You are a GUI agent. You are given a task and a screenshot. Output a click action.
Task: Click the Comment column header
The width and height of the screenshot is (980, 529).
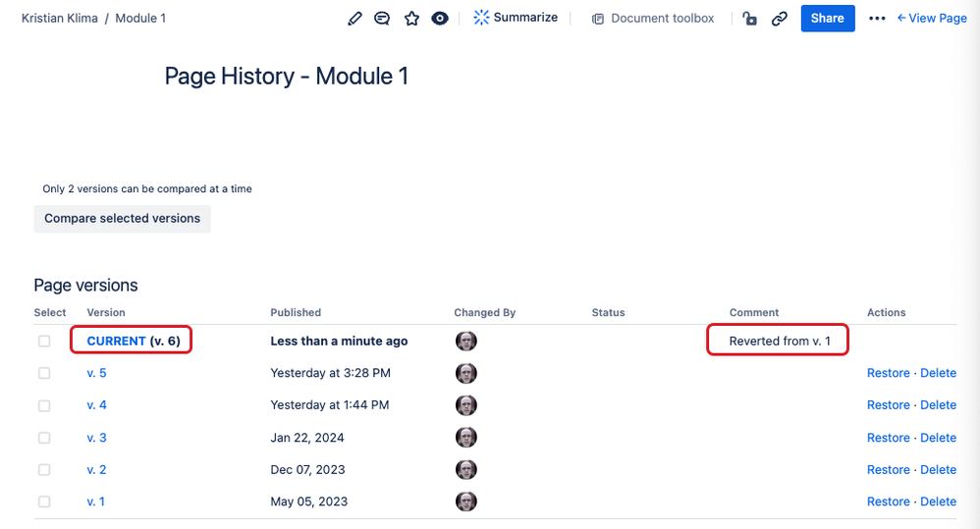tap(754, 312)
